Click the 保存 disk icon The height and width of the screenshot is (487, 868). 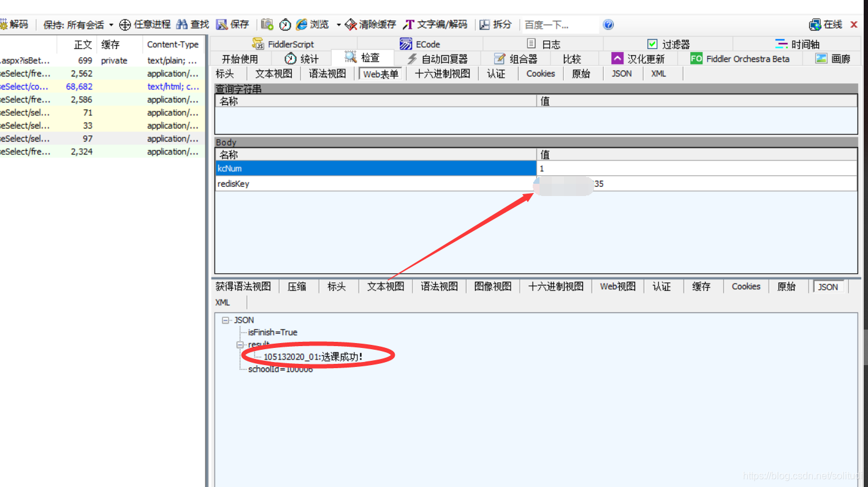pyautogui.click(x=222, y=25)
